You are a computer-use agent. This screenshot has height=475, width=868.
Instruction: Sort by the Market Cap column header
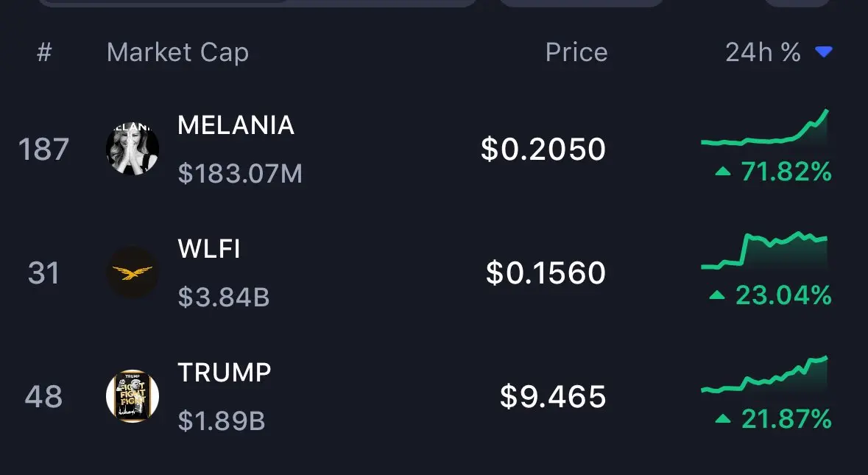[x=177, y=52]
